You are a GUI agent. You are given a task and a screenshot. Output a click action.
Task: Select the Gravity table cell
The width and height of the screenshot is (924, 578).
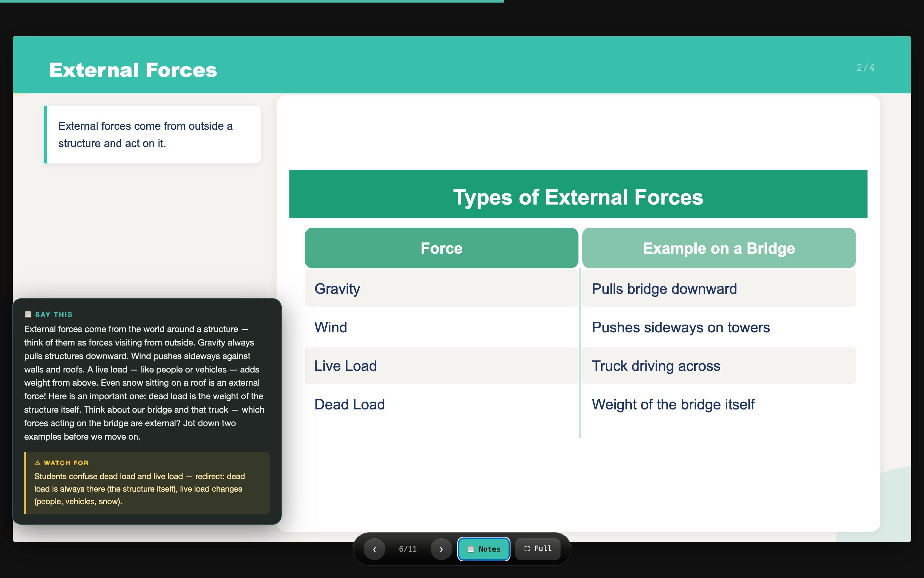click(x=441, y=289)
